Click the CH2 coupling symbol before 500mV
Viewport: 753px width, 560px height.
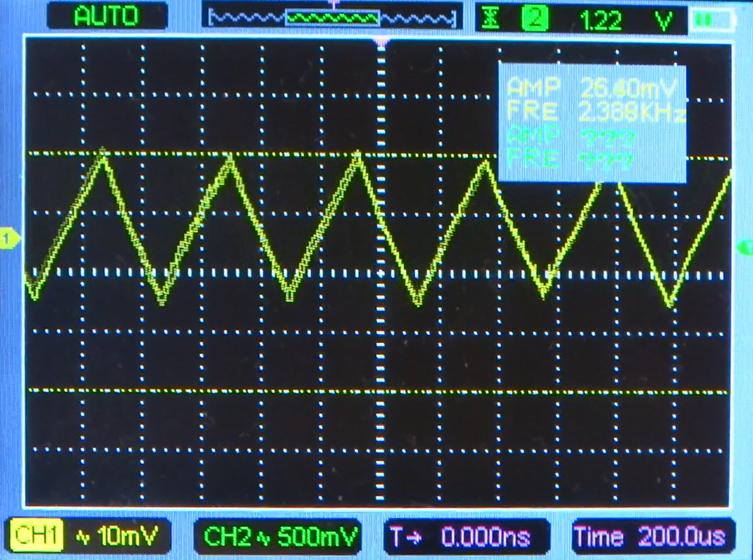[265, 538]
